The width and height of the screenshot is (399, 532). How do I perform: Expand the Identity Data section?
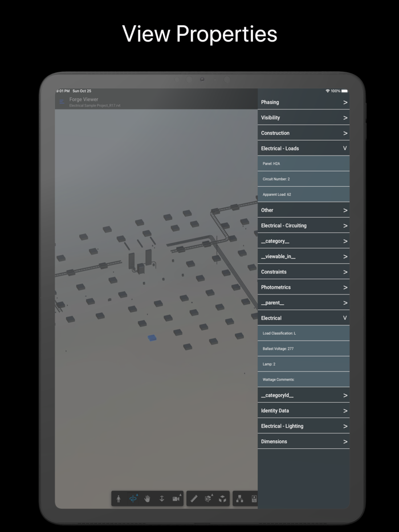pyautogui.click(x=304, y=411)
